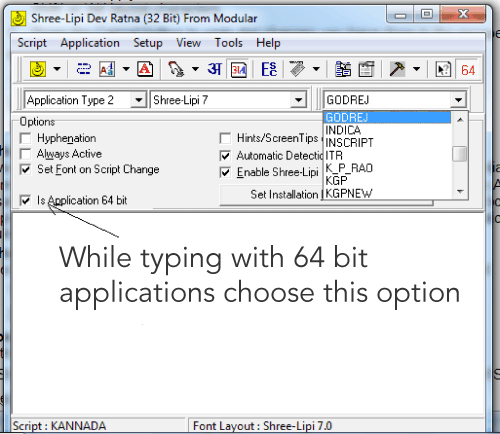Click the keyboard list scroll-up arrow
This screenshot has width=500, height=434.
[x=460, y=119]
